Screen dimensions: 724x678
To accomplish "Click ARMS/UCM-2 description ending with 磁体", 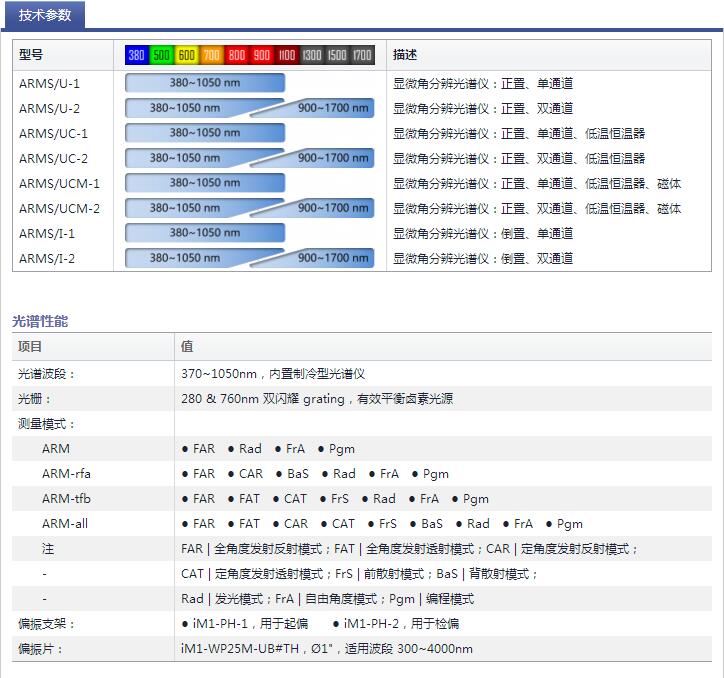I will click(x=537, y=208).
